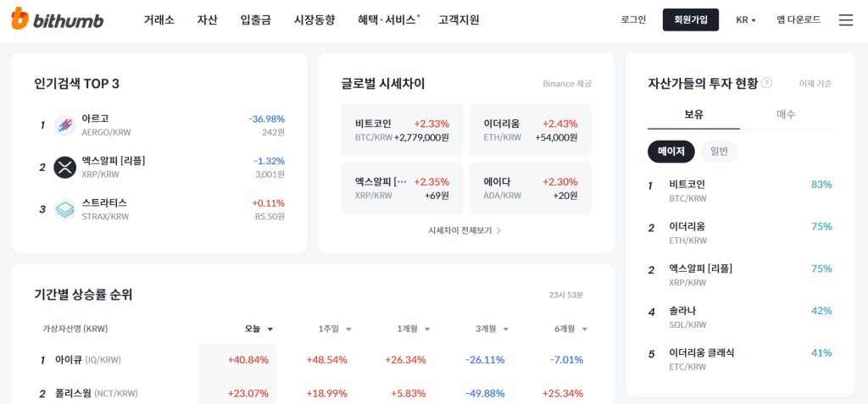868x404 pixels.
Task: Sort by the 1주일 column dropdown
Action: (335, 329)
